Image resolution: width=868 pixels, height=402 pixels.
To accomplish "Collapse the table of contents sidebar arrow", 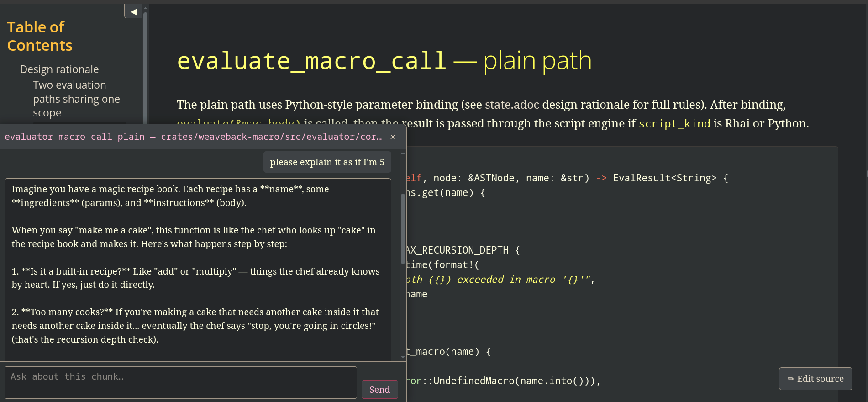I will (x=133, y=11).
